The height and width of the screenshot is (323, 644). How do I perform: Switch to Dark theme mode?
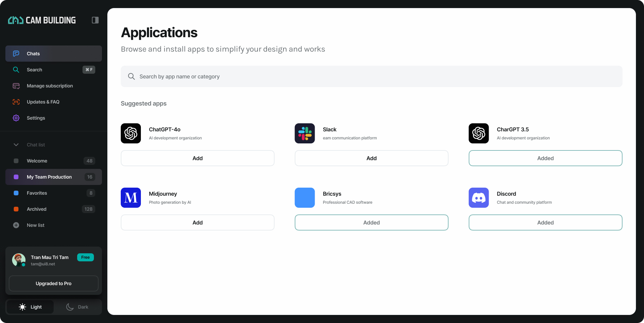click(x=77, y=307)
